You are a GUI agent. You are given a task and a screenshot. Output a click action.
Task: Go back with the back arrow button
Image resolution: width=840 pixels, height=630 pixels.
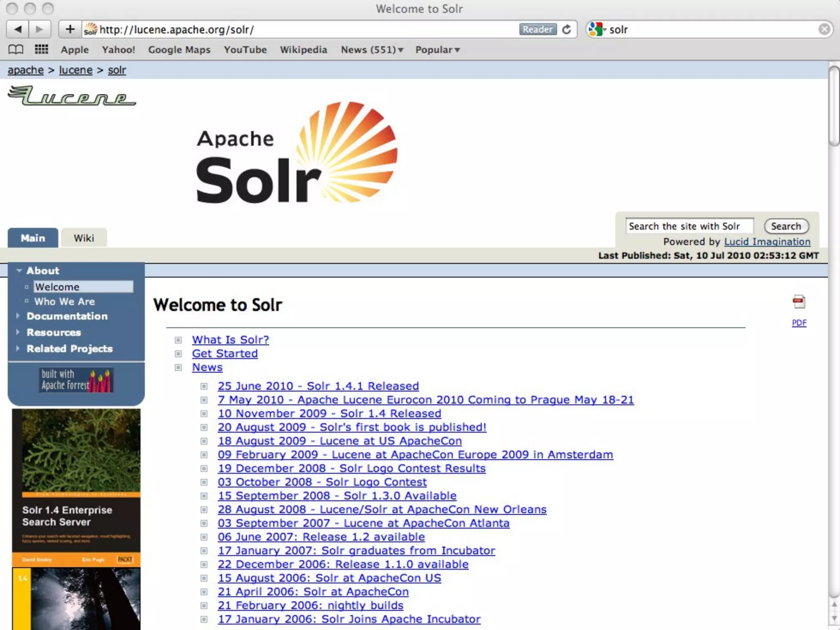click(x=18, y=30)
